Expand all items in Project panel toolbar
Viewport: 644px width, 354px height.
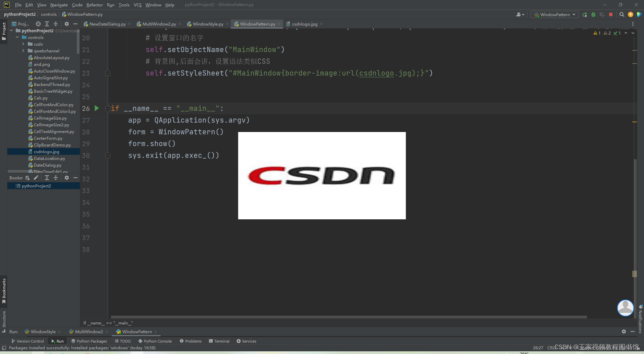(x=47, y=24)
